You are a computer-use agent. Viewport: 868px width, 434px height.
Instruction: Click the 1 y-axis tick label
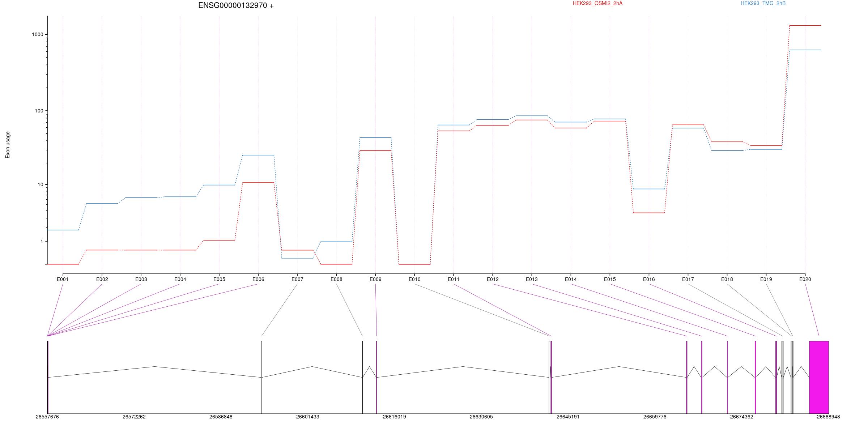point(42,241)
